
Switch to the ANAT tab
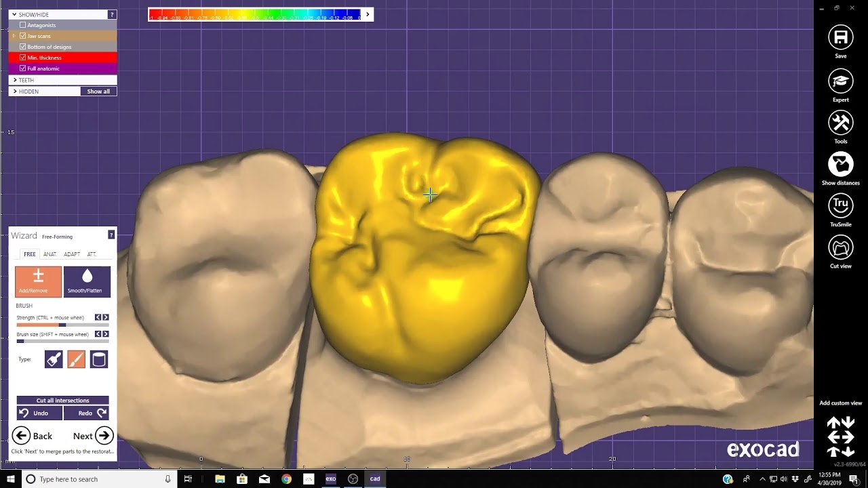50,254
